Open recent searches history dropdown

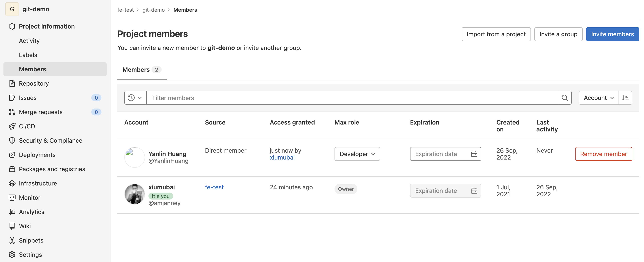click(x=135, y=98)
